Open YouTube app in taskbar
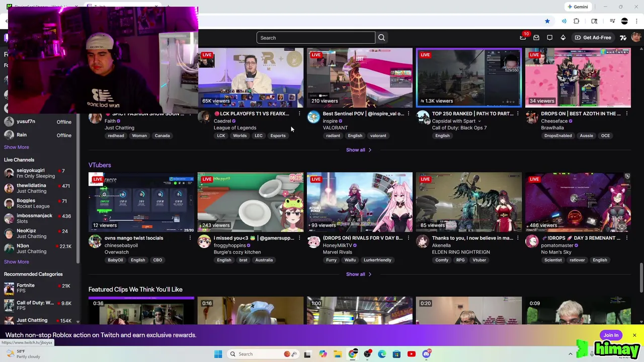644x362 pixels. (x=412, y=354)
